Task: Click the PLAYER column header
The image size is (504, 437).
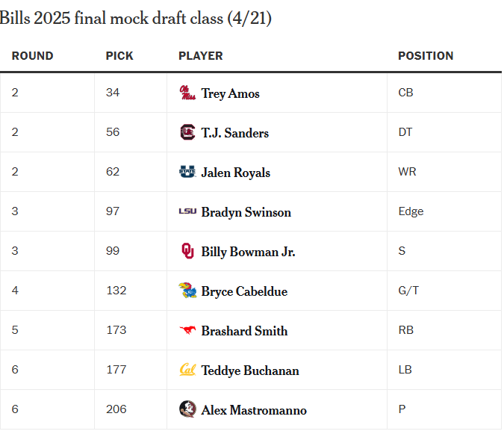Action: coord(201,56)
